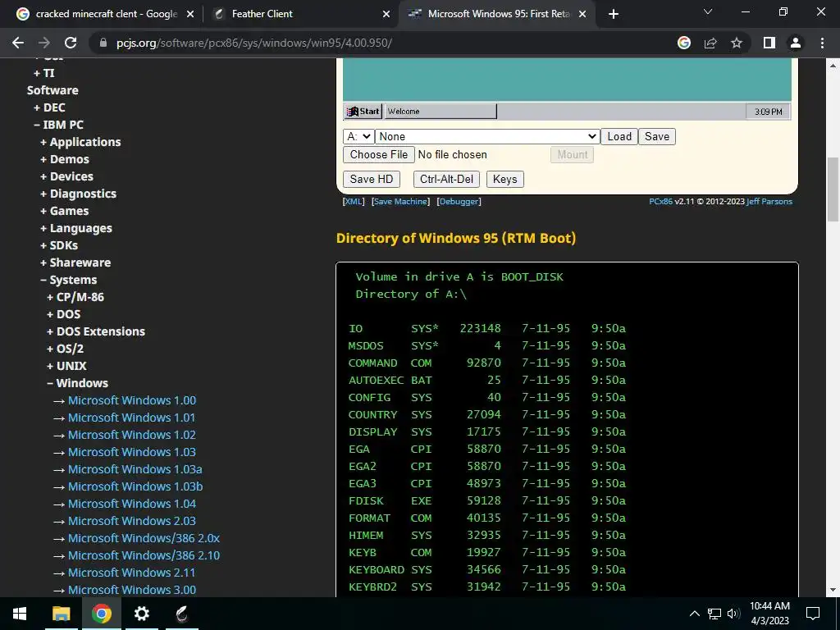
Task: Open the Chrome profile avatar menu
Action: [x=796, y=43]
